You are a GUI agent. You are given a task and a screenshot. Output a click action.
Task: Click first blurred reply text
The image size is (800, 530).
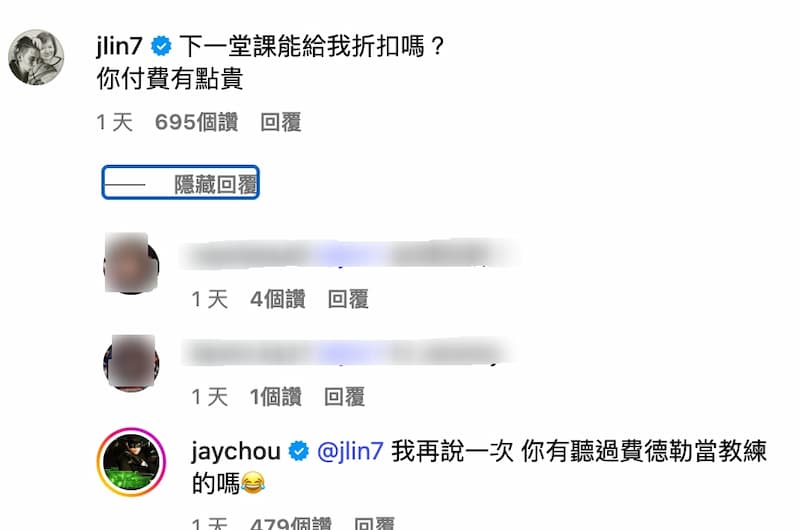click(x=350, y=254)
